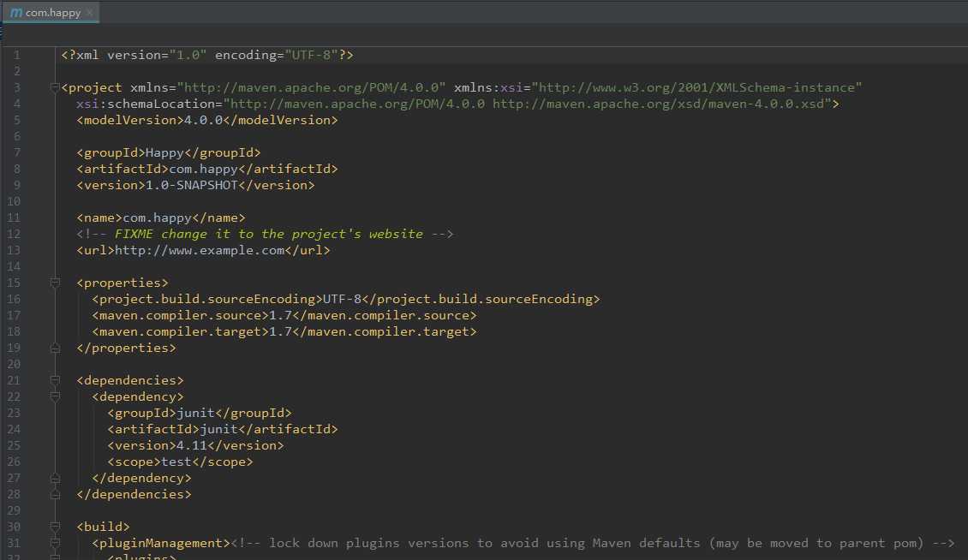Click the maven.apache.org/POM/4.0.0 xmlns URL
This screenshot has height=560, width=968.
pyautogui.click(x=311, y=87)
